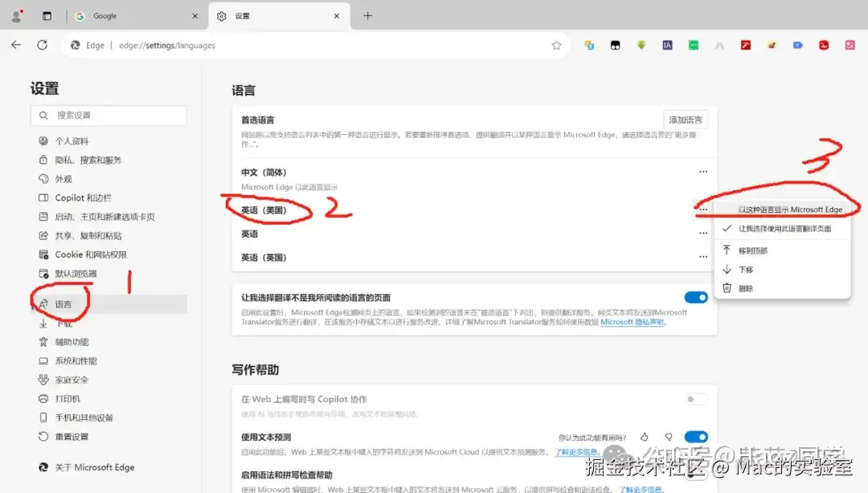This screenshot has width=868, height=493.
Task: Reload the page with the refresh icon
Action: (42, 45)
